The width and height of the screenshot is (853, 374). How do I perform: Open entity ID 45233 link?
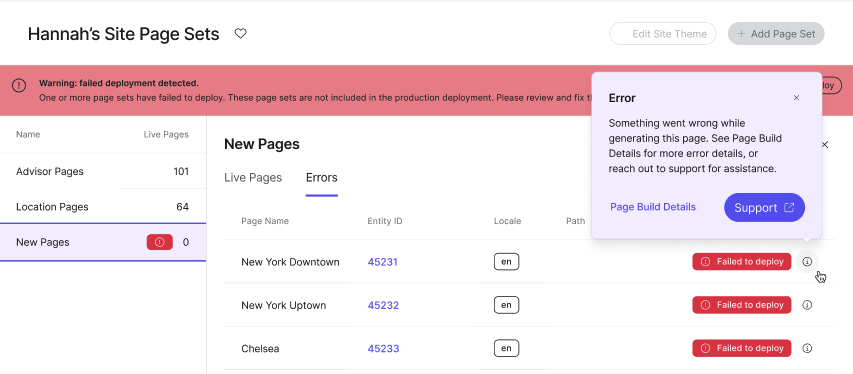point(383,348)
